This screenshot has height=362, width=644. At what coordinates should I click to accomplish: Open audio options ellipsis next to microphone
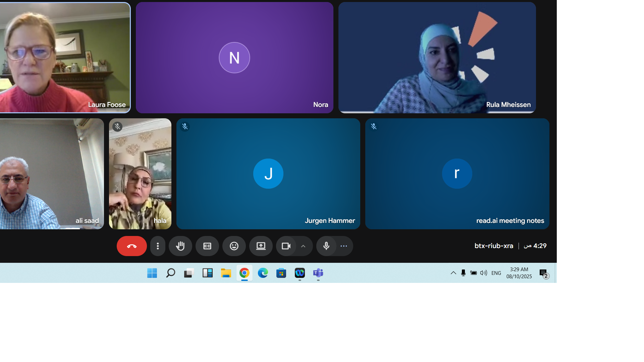click(x=344, y=246)
